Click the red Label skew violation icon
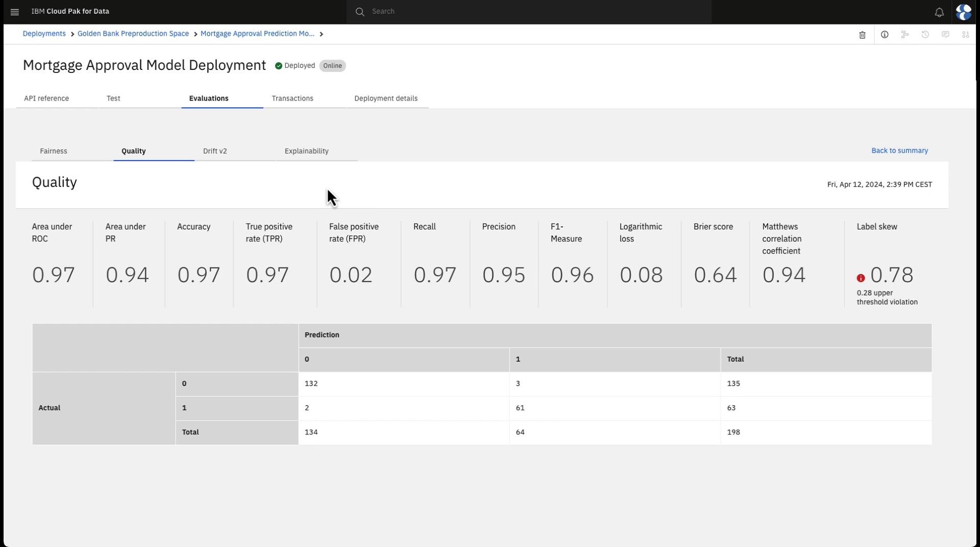This screenshot has width=980, height=547. click(861, 278)
